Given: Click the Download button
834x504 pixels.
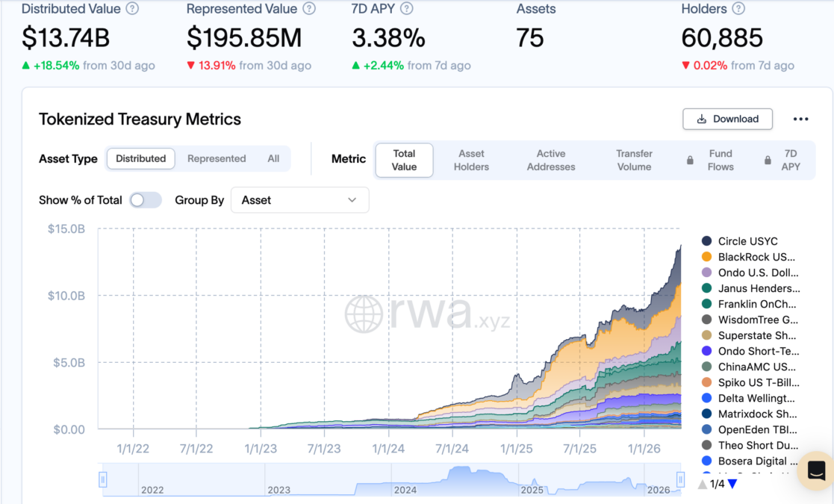Looking at the screenshot, I should point(727,119).
